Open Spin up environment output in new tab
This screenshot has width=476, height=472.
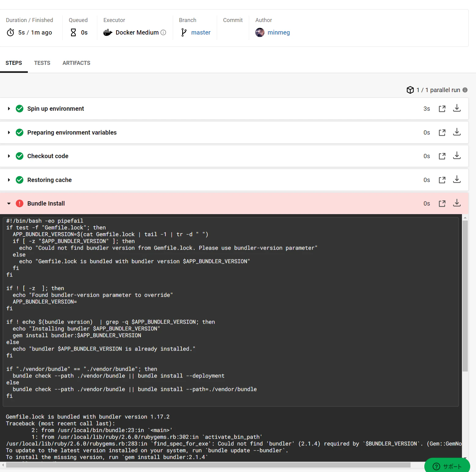pos(442,109)
